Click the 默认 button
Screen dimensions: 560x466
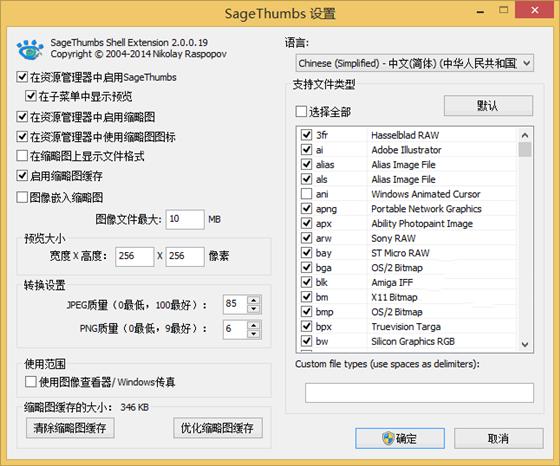click(488, 105)
